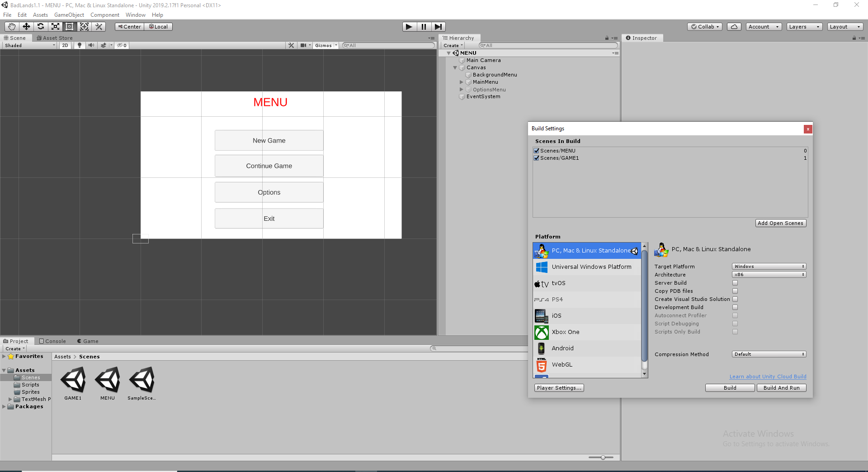Select the Move tool in the toolbar

[26, 26]
